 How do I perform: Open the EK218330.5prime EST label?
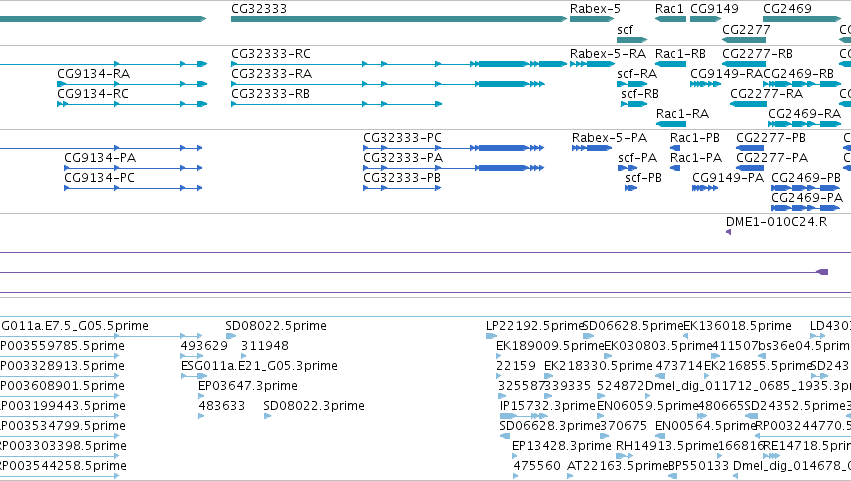(x=598, y=366)
